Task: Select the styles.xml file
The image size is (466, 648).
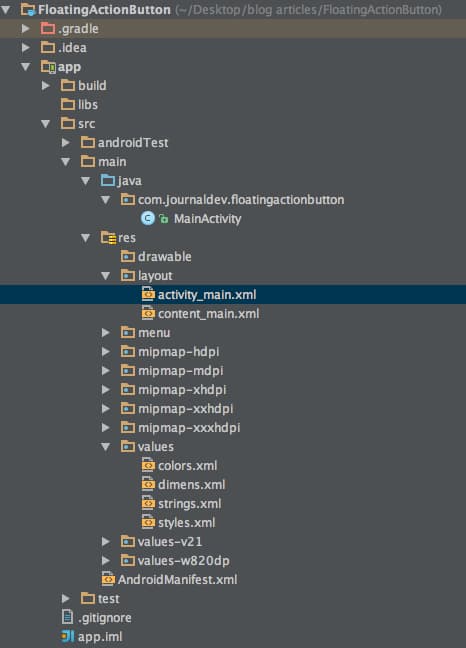Action: tap(187, 523)
